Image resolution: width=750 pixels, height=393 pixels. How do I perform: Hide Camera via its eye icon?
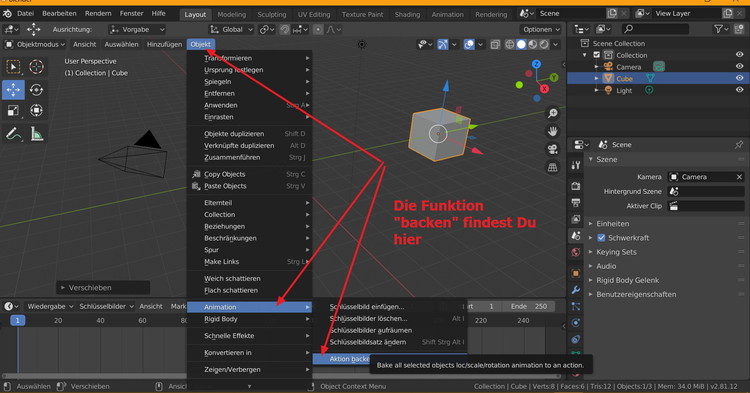739,66
